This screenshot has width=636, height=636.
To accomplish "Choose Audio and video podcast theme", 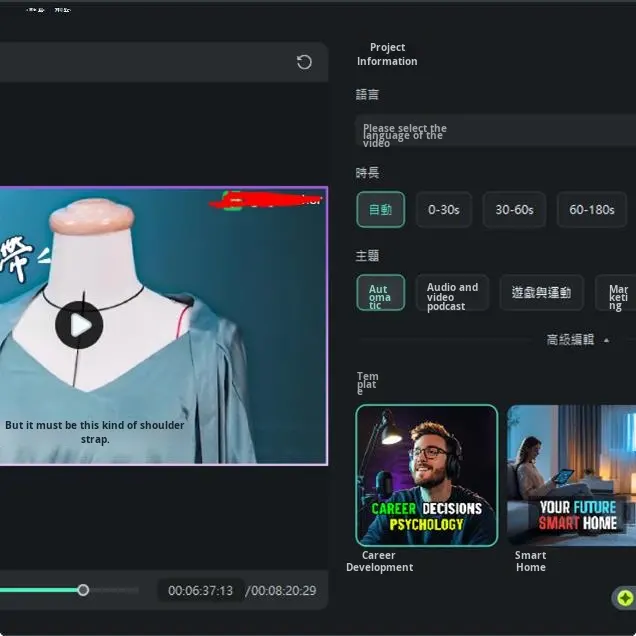I will pos(452,293).
